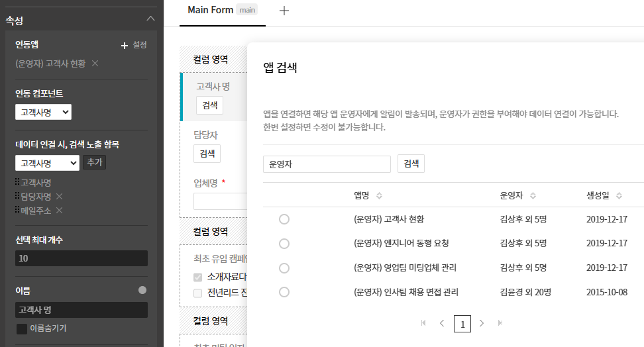Image resolution: width=644 pixels, height=347 pixels.
Task: Click the 검색 button in app search
Action: pos(411,164)
